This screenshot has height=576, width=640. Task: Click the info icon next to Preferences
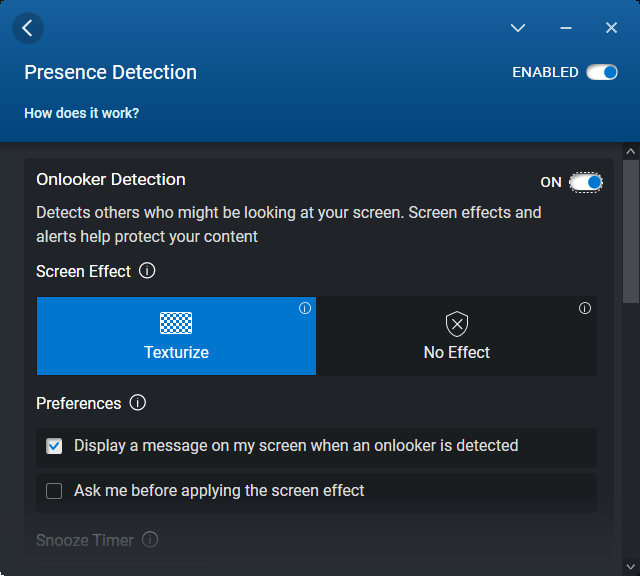138,403
